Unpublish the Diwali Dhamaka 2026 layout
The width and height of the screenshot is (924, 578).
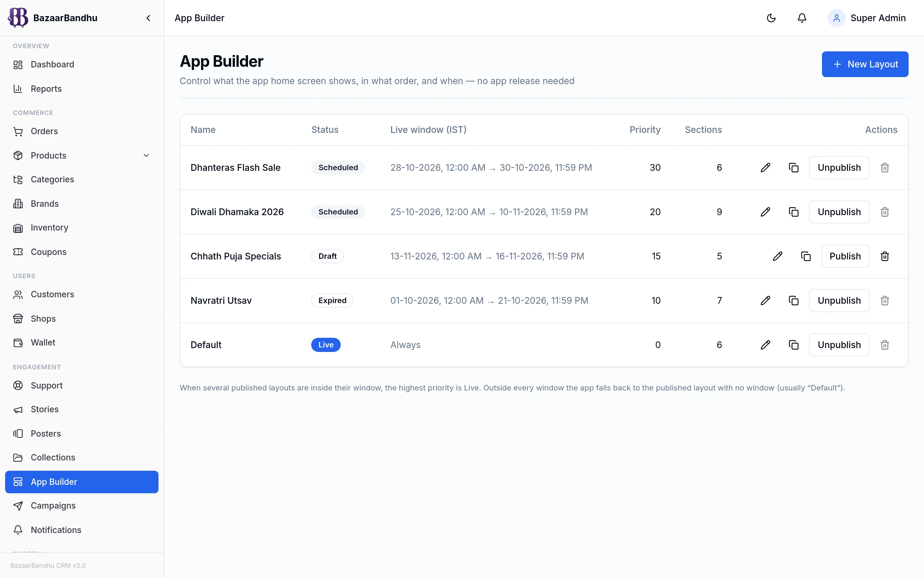tap(839, 212)
